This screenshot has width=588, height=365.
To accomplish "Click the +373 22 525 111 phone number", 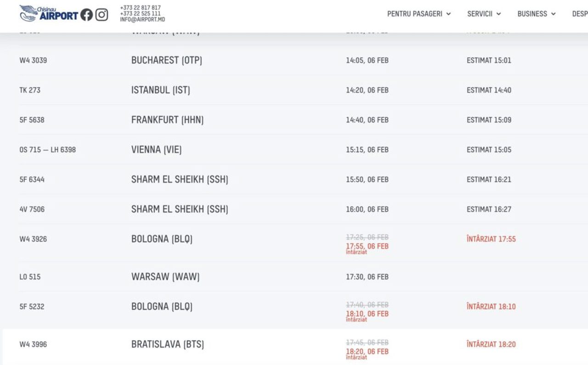I will (140, 14).
